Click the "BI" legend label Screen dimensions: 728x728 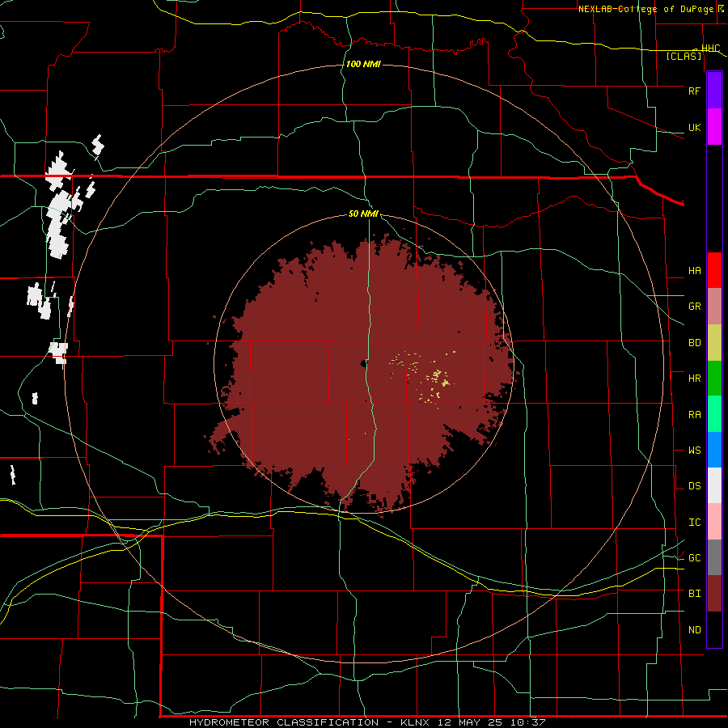coord(694,594)
